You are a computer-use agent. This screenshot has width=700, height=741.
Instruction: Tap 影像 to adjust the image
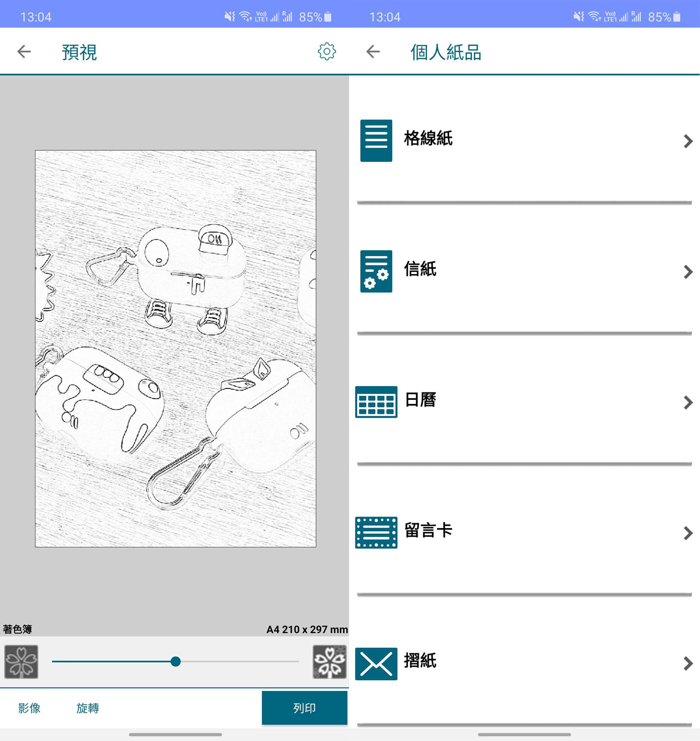click(29, 708)
